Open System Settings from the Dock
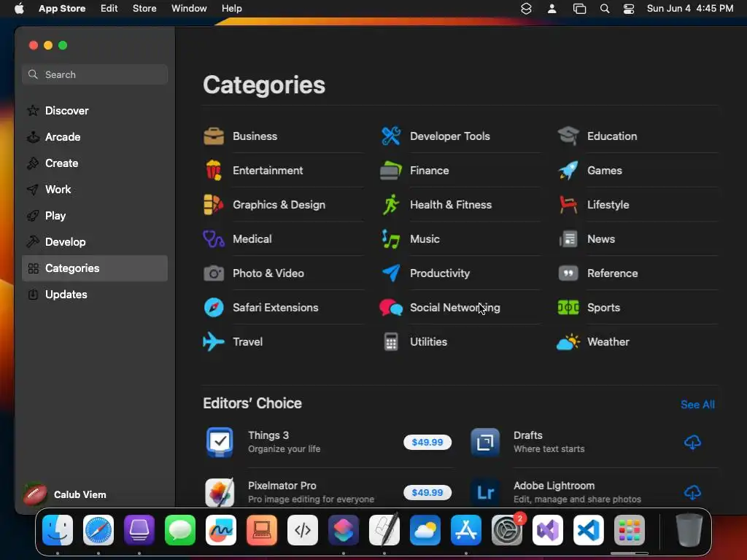The image size is (747, 560). (x=507, y=530)
